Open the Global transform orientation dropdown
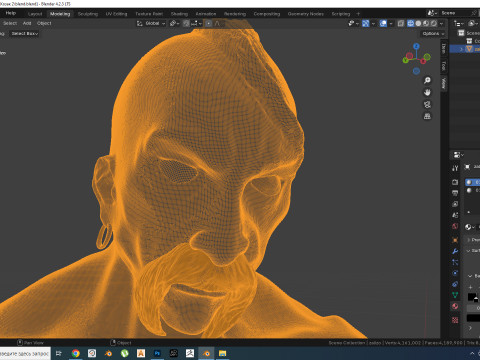Image resolution: width=480 pixels, height=360 pixels. point(151,23)
